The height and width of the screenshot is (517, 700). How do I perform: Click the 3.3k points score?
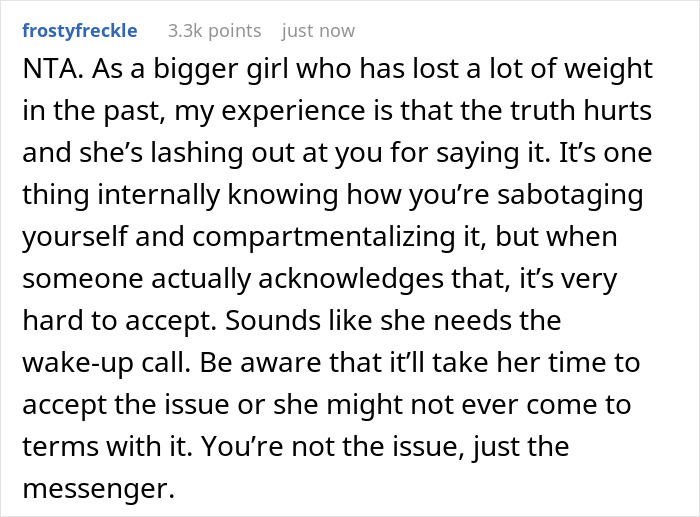tap(214, 31)
